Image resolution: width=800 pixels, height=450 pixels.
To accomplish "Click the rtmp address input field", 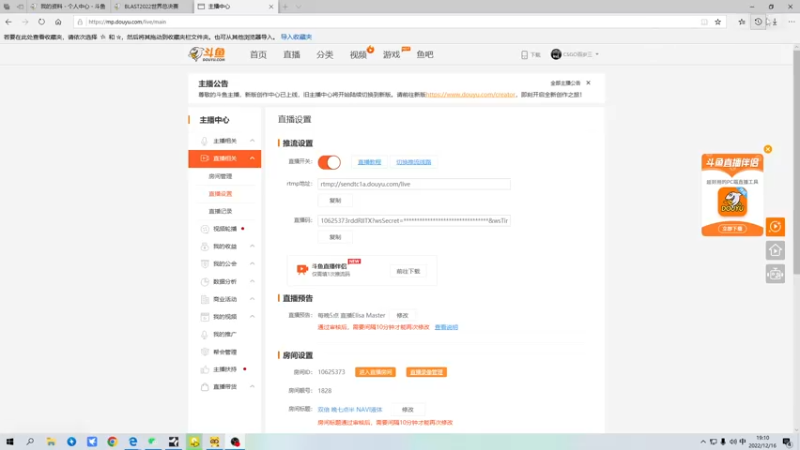I will 414,184.
